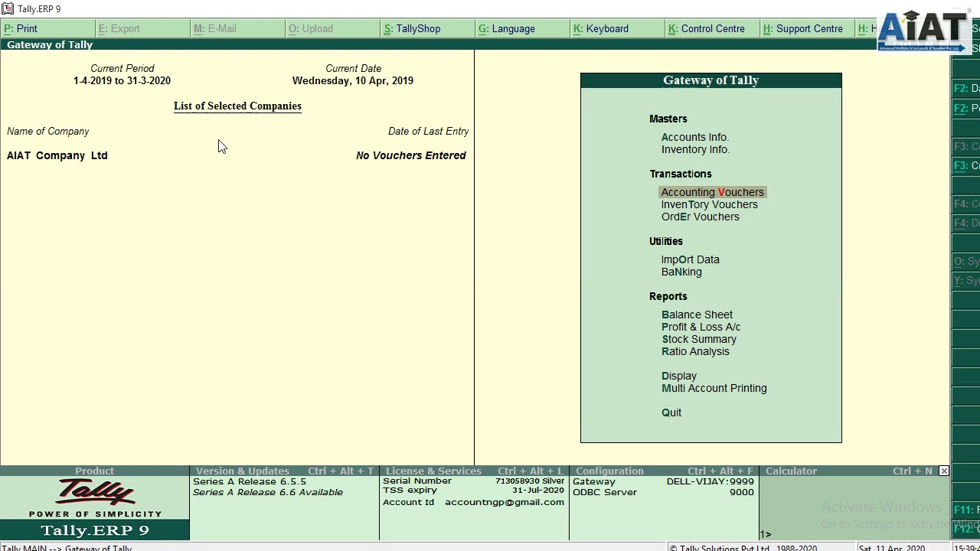980x551 pixels.
Task: Open the License & Services panel header
Action: [x=474, y=471]
